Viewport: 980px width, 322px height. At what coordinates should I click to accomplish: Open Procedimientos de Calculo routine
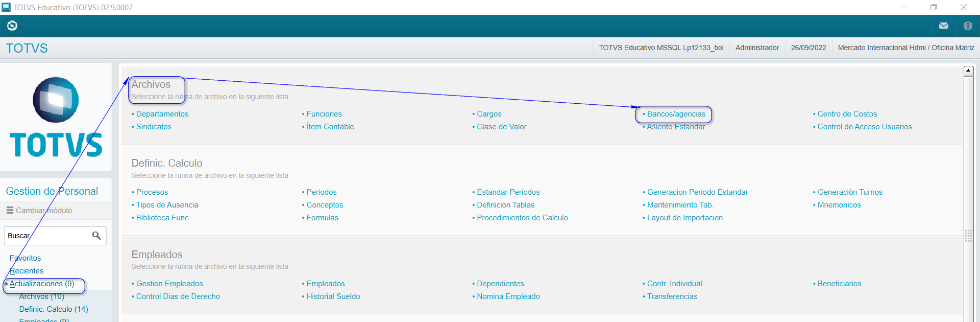(522, 218)
